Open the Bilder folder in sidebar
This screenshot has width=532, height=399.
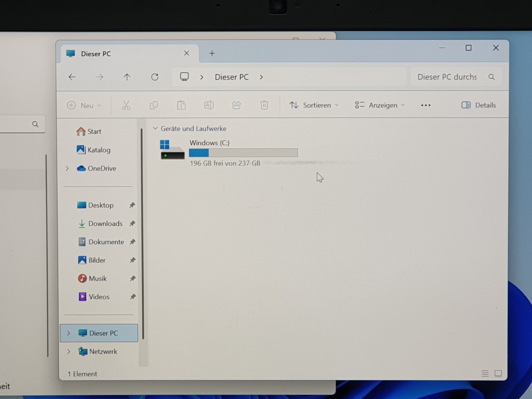91,260
